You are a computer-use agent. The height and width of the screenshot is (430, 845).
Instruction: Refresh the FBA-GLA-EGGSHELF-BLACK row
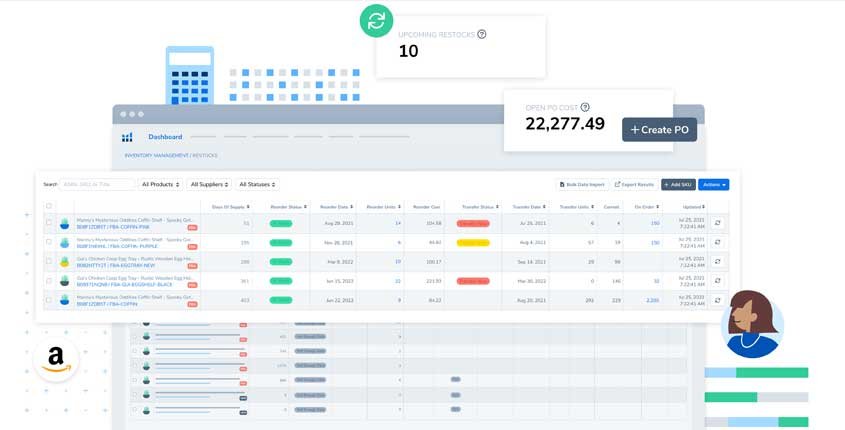[x=717, y=281]
